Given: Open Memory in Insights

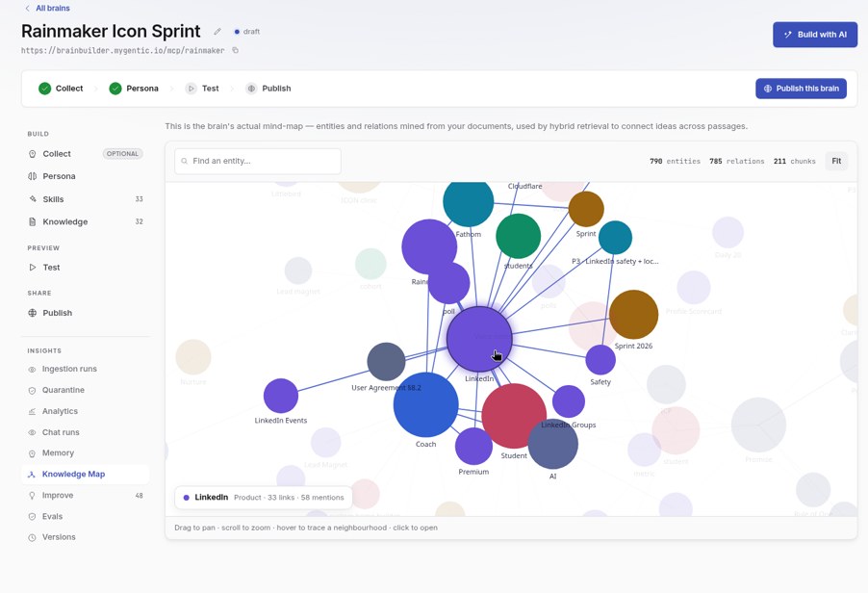Looking at the screenshot, I should coord(86,452).
